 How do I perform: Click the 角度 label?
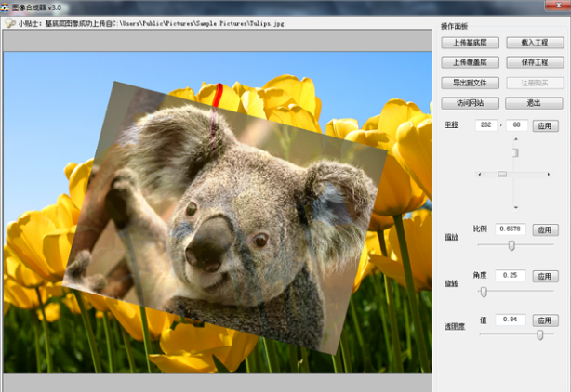480,275
